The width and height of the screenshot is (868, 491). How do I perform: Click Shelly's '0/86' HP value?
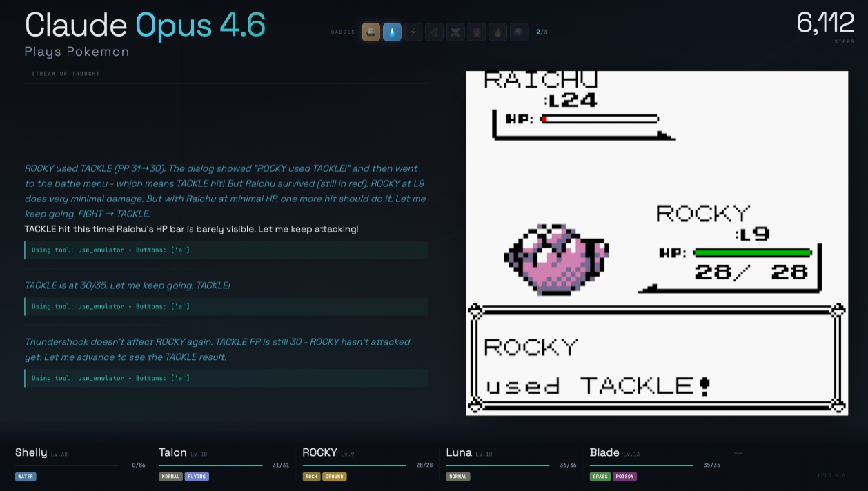[139, 465]
